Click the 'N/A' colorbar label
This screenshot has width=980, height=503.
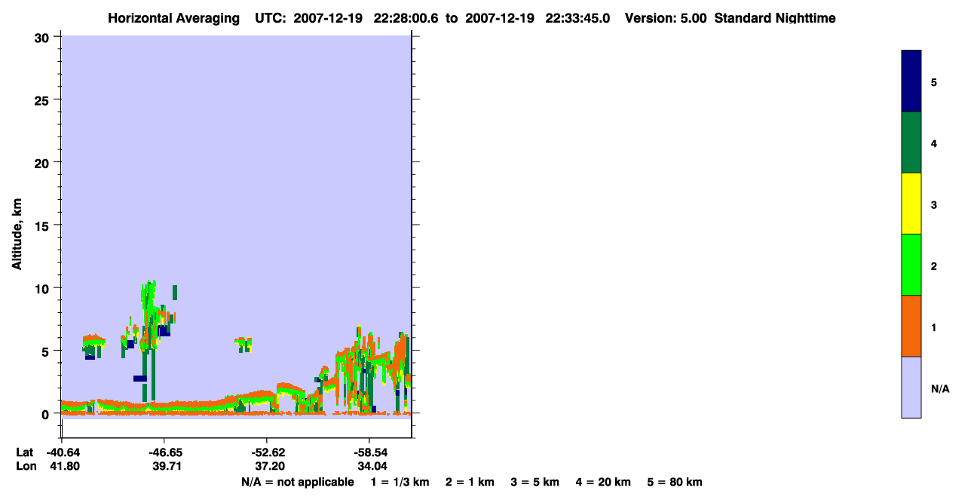pos(940,389)
